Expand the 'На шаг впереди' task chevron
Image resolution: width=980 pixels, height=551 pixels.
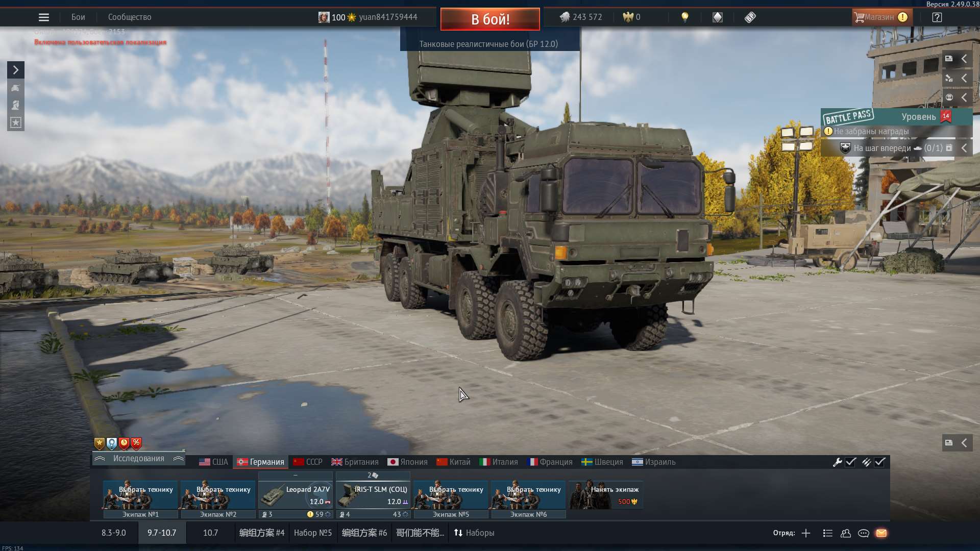pos(964,148)
